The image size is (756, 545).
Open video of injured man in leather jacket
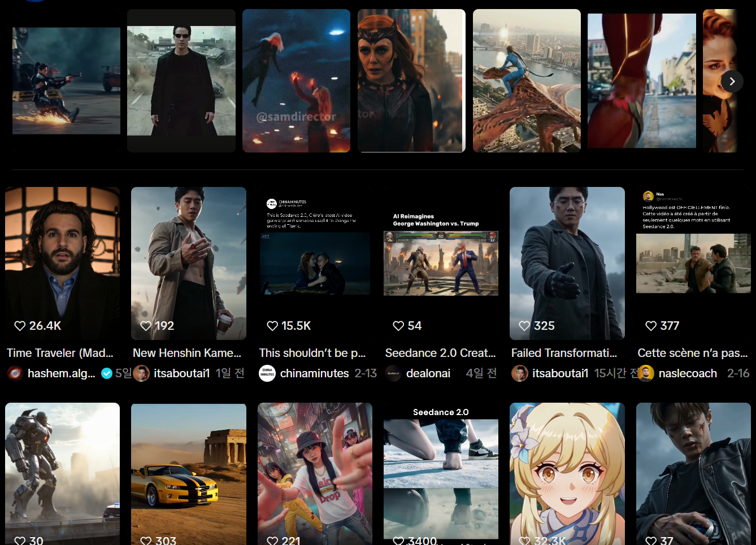pos(693,474)
